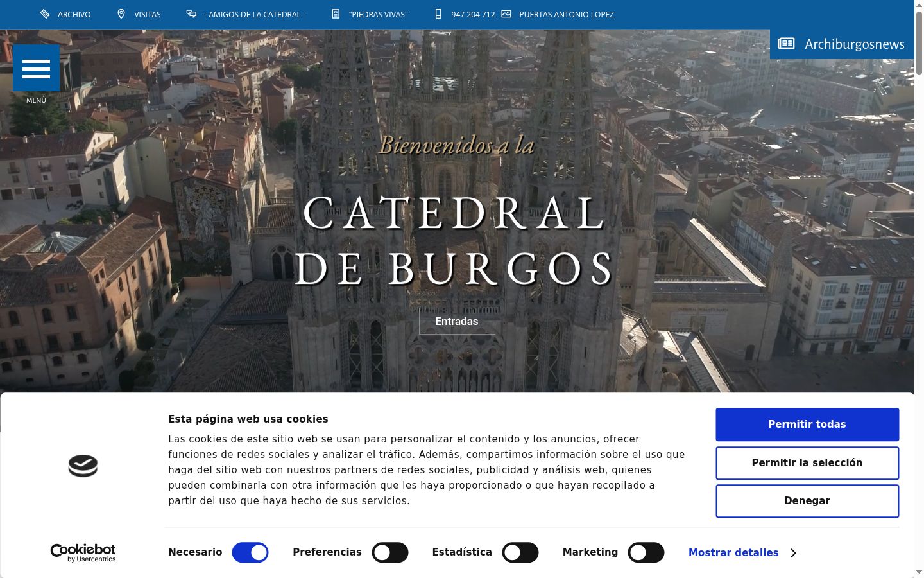Viewport: 924px width, 578px height.
Task: Click the Entradas button
Action: pyautogui.click(x=457, y=321)
